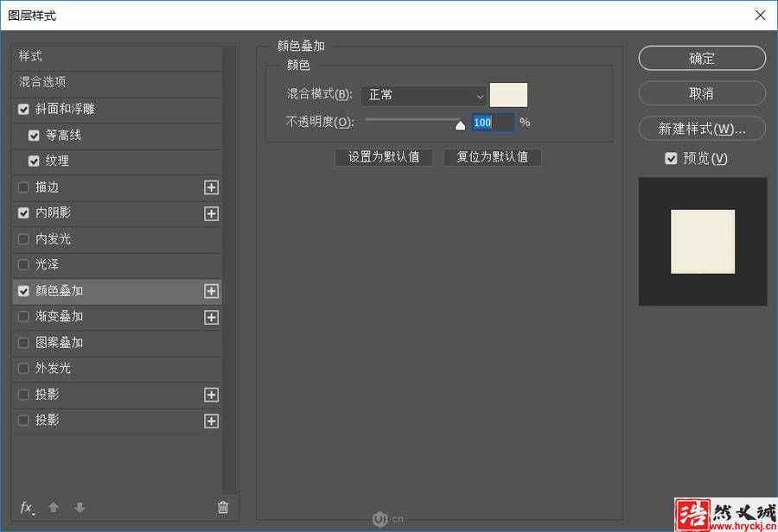Image resolution: width=778 pixels, height=532 pixels.
Task: Open the 外发光 settings by its label
Action: (53, 369)
